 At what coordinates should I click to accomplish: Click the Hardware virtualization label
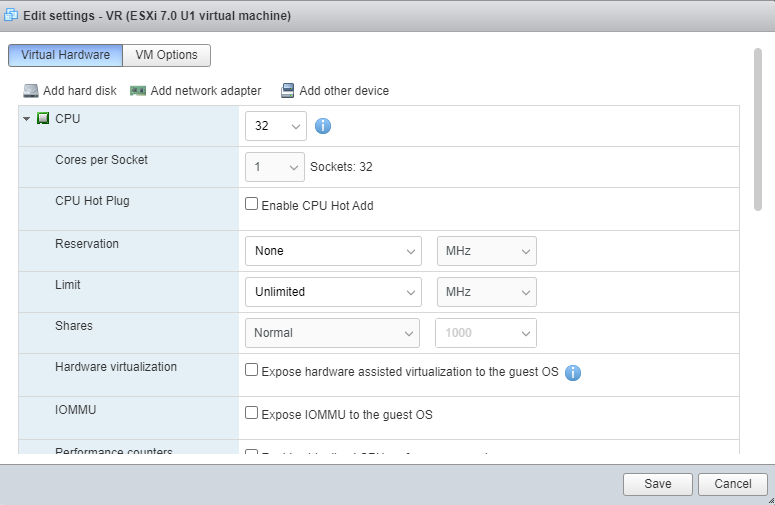click(116, 367)
